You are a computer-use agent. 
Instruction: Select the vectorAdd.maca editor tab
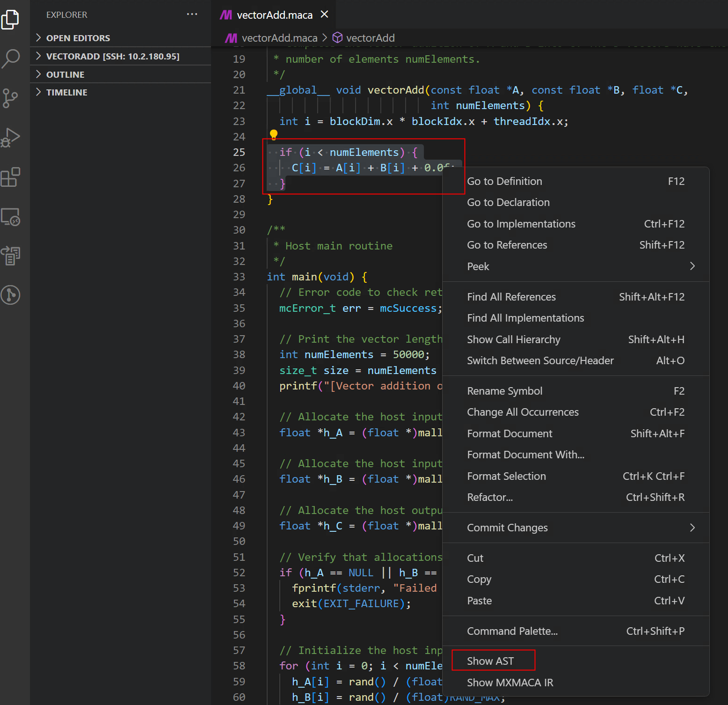pyautogui.click(x=274, y=15)
